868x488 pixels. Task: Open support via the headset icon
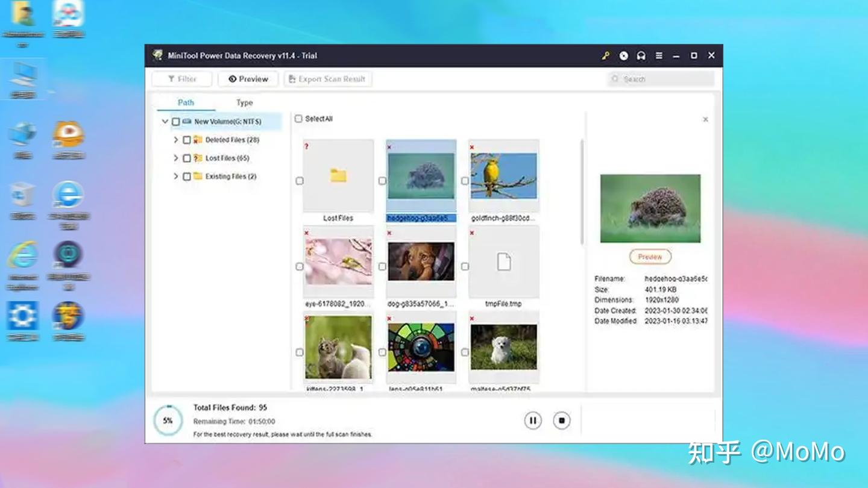641,55
